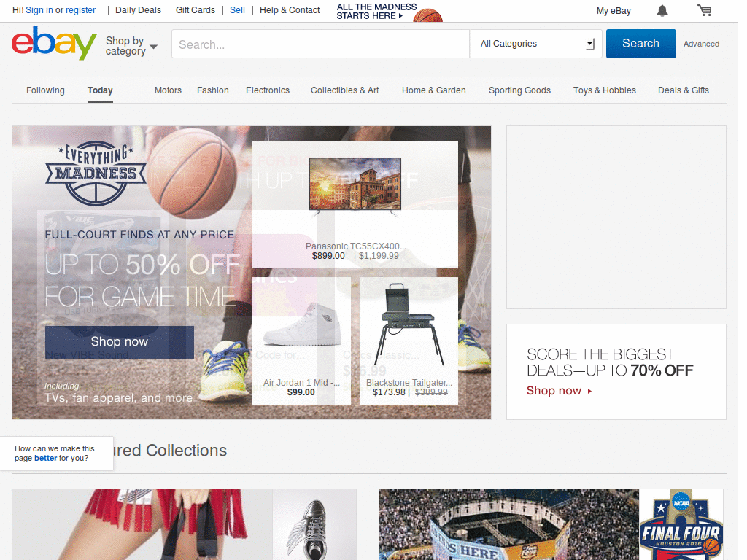Click Score the Biggest Deals headline

(x=610, y=362)
